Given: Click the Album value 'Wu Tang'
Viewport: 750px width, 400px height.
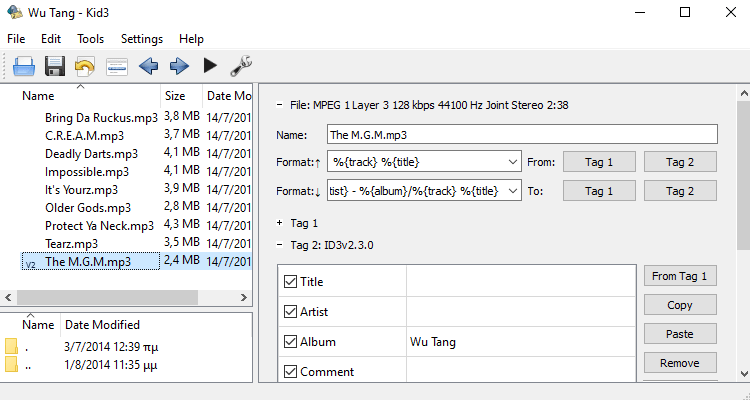Looking at the screenshot, I should click(x=433, y=342).
